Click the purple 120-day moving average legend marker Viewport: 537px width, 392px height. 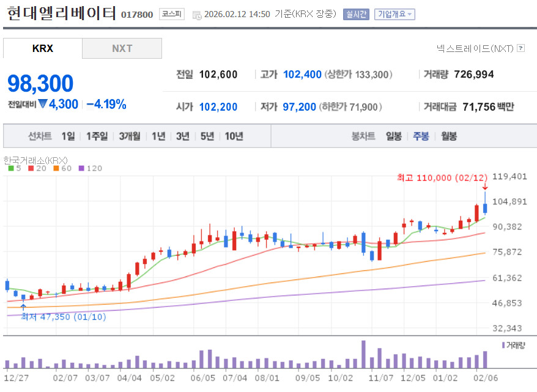pos(81,168)
